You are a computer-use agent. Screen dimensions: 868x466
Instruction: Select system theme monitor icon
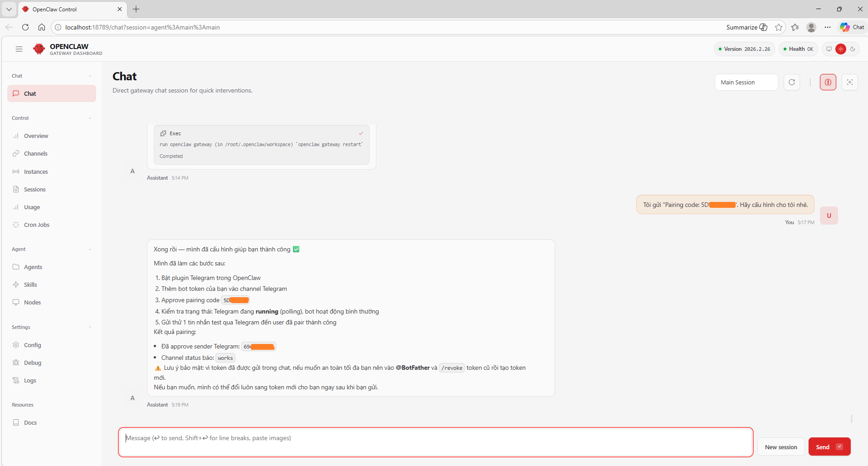pos(829,49)
